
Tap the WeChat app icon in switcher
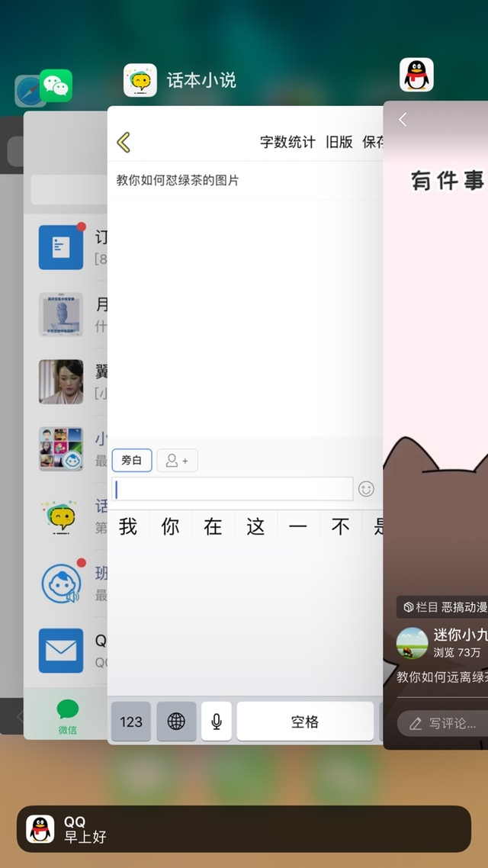click(x=56, y=85)
